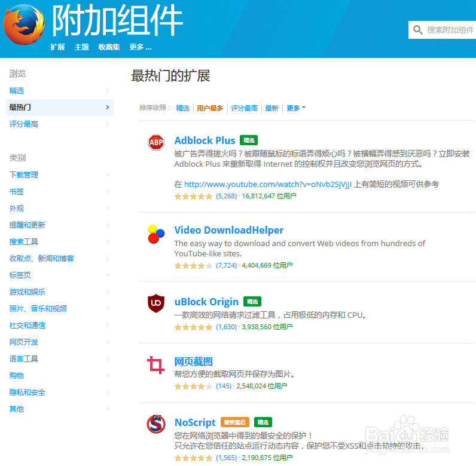Click chevron beside sidebar 最热门
This screenshot has width=476, height=466.
(x=108, y=107)
